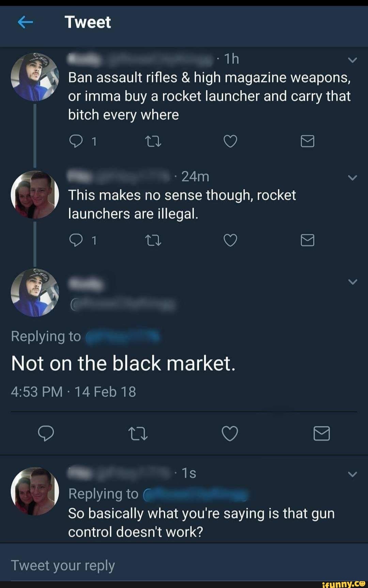Tap the 'Tweet your reply' field
368x588 pixels.
click(184, 565)
